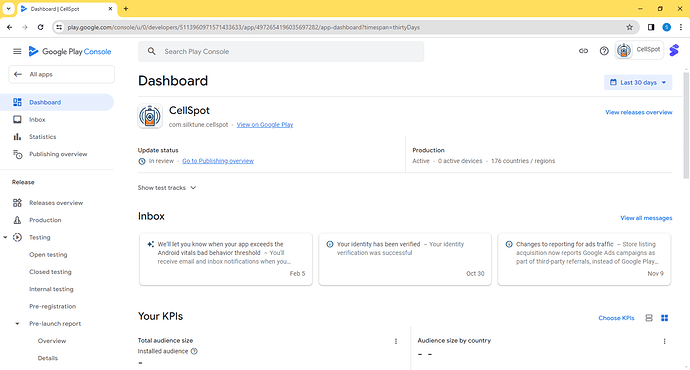Open Last 30 days date range dropdown
Viewport: 690px width, 370px height.
coord(638,82)
